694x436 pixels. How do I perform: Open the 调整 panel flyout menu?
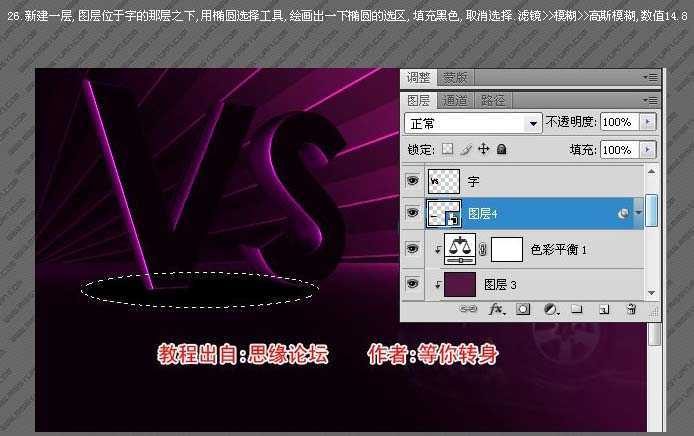[651, 77]
